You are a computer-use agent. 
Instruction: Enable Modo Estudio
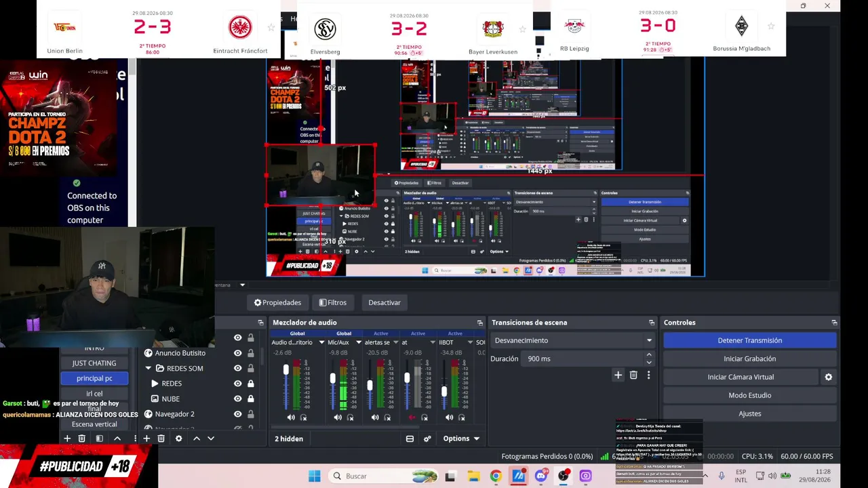click(750, 395)
